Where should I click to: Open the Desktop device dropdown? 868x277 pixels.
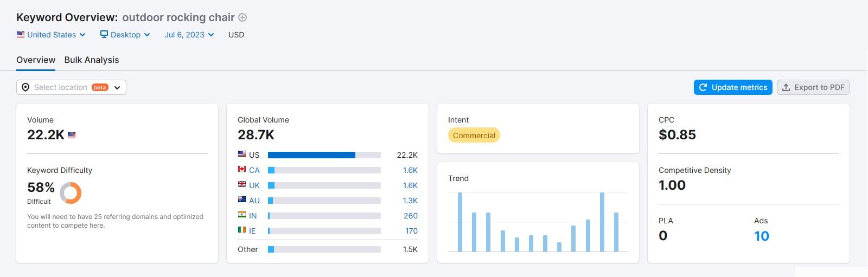click(x=125, y=35)
